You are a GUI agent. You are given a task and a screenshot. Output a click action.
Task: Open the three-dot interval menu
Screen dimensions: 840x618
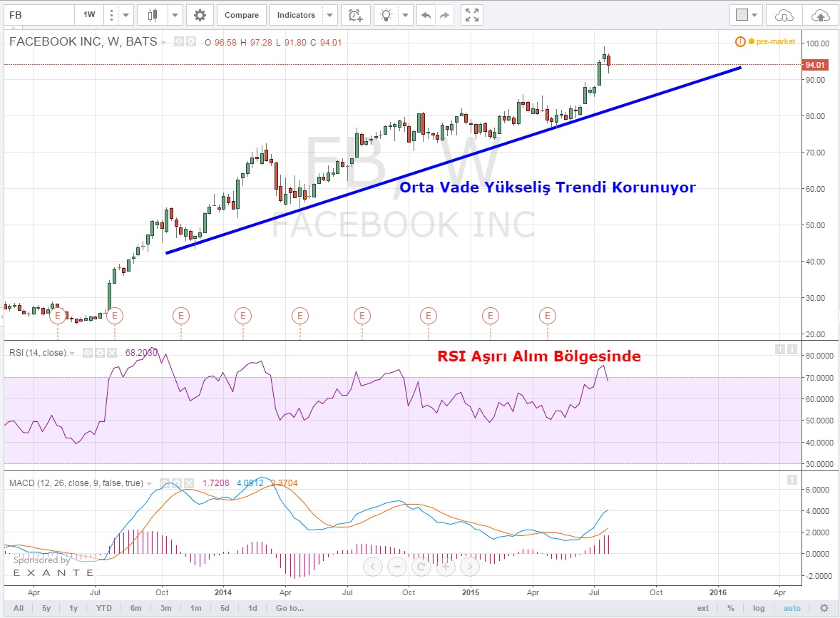tap(111, 15)
